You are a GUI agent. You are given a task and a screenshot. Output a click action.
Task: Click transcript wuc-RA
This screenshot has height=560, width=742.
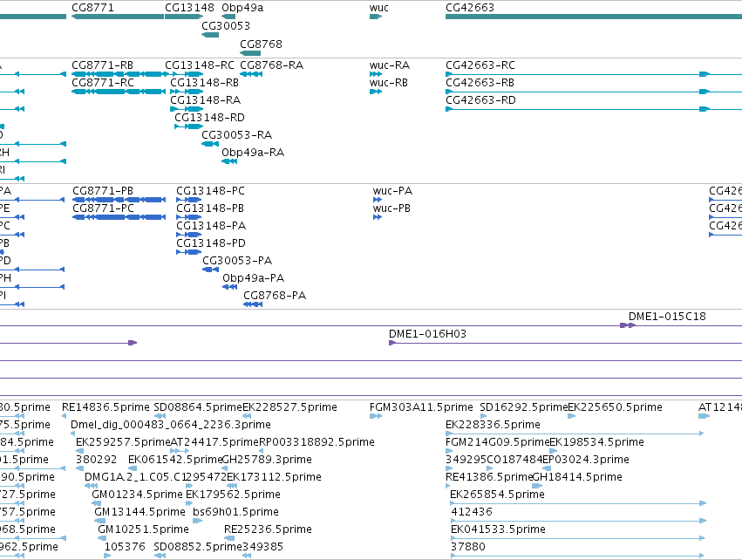click(390, 65)
